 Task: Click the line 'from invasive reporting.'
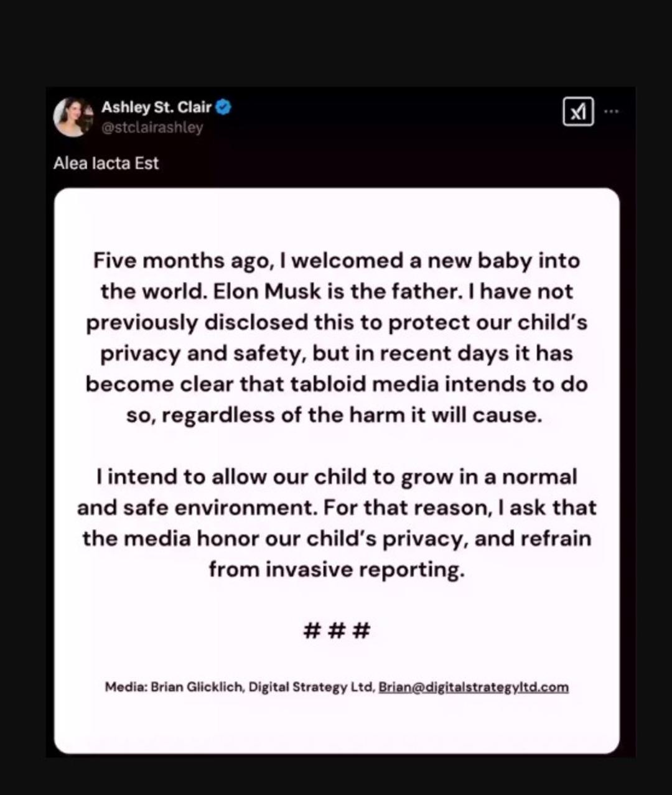coord(337,569)
